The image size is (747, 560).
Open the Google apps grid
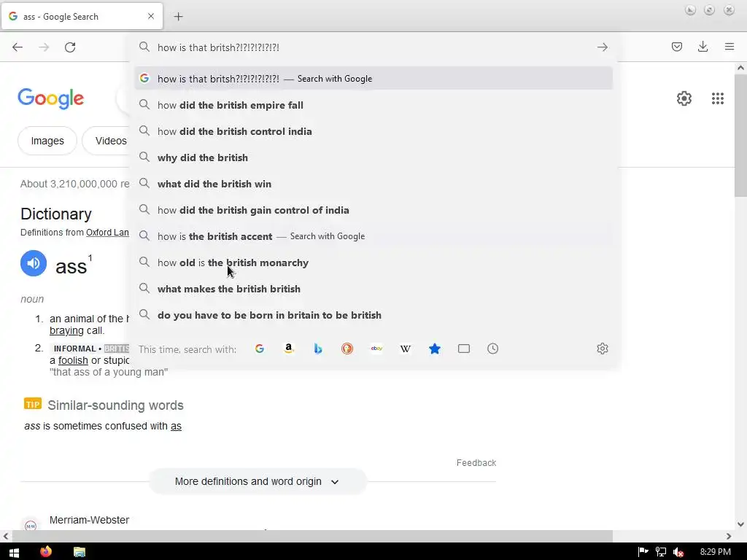(x=718, y=98)
